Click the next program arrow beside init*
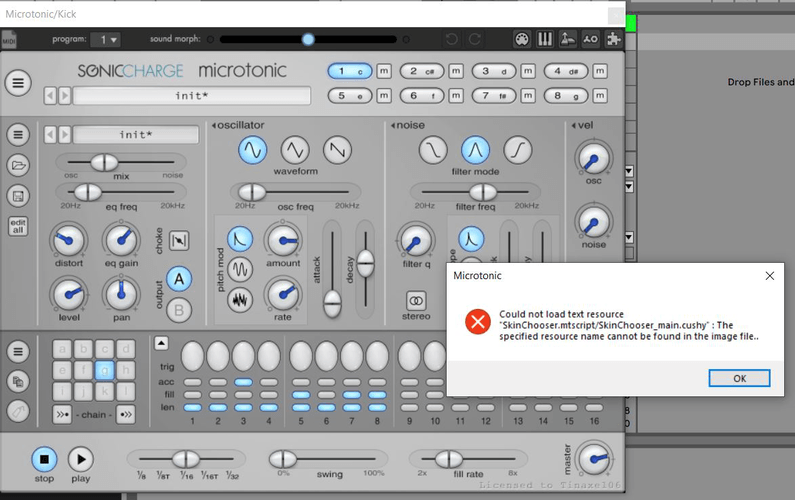The width and height of the screenshot is (795, 500). pos(64,96)
